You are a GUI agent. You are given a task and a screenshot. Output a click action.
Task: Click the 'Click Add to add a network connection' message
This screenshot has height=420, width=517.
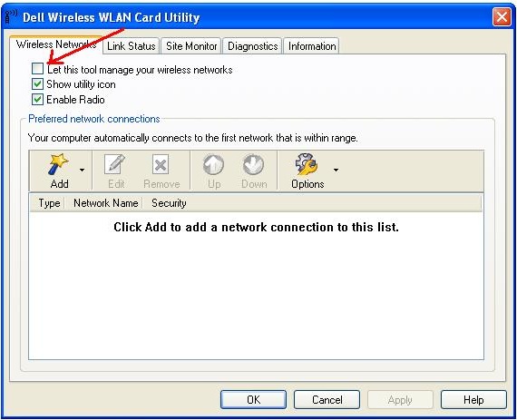pyautogui.click(x=256, y=227)
